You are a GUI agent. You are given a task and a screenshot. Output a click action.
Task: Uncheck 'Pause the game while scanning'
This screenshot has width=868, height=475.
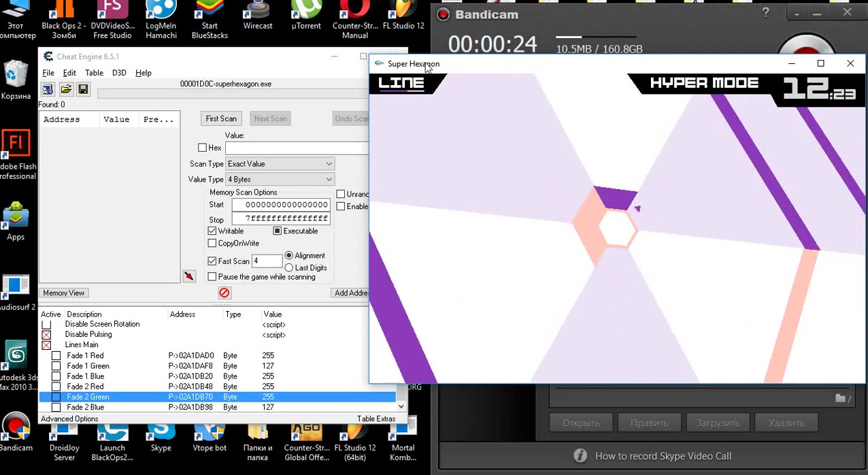pyautogui.click(x=212, y=276)
